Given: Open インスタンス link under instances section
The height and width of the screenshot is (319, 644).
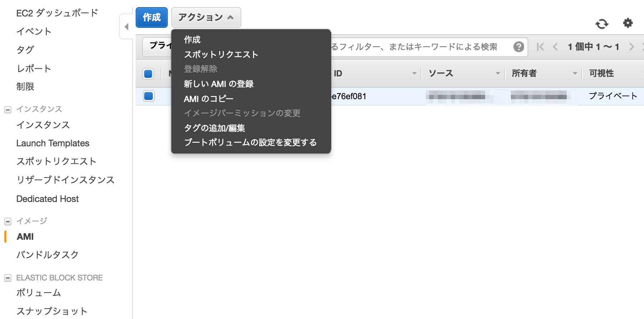Looking at the screenshot, I should pos(43,125).
